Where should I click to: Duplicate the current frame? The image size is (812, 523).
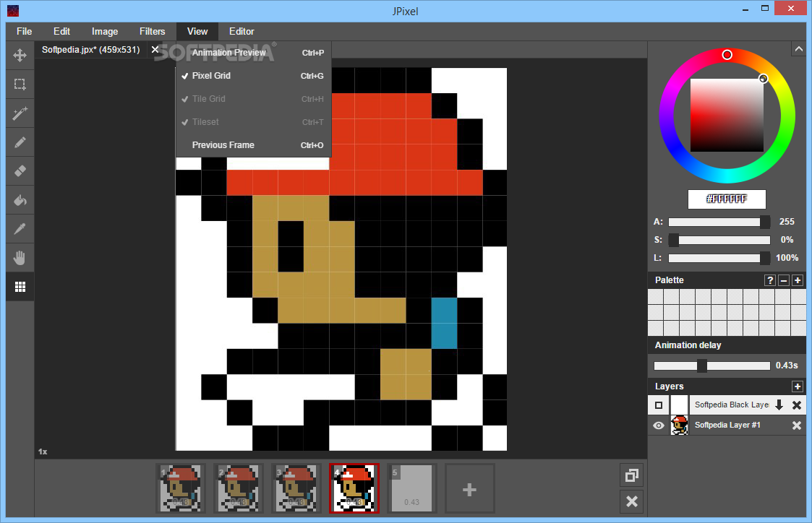632,475
